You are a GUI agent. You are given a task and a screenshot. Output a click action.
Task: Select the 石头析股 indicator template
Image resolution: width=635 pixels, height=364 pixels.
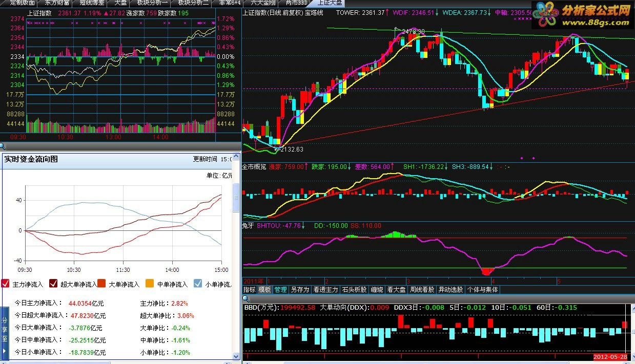click(x=354, y=290)
